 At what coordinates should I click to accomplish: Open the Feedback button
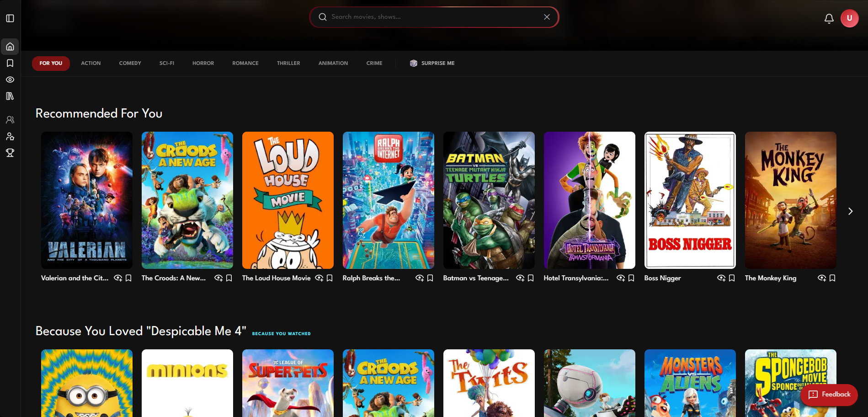click(829, 395)
